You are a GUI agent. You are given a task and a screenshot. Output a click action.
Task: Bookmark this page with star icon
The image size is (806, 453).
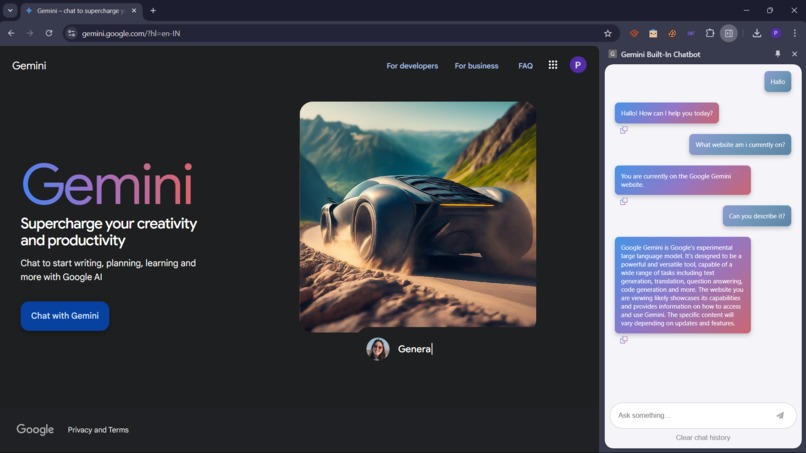(x=608, y=33)
